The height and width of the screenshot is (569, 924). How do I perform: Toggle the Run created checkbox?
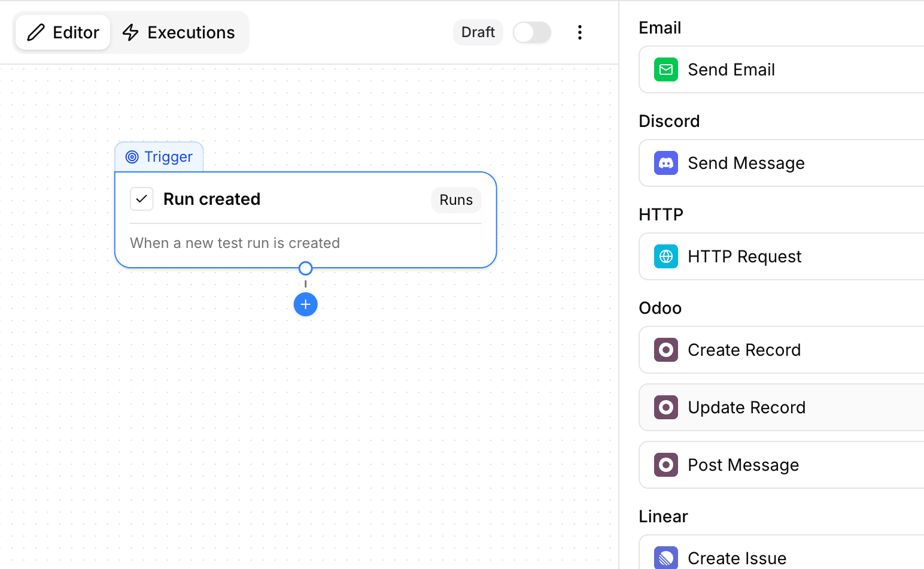(x=142, y=199)
